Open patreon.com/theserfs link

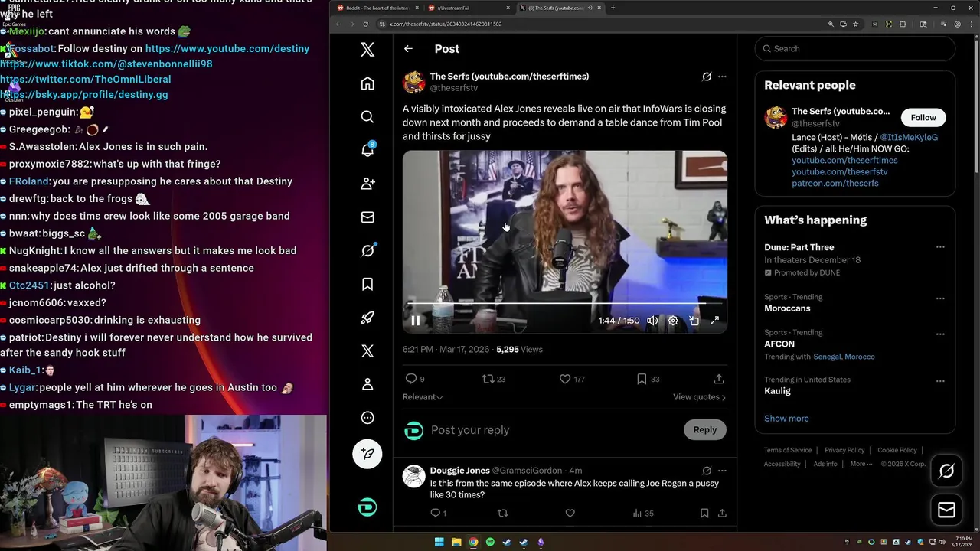tap(835, 183)
